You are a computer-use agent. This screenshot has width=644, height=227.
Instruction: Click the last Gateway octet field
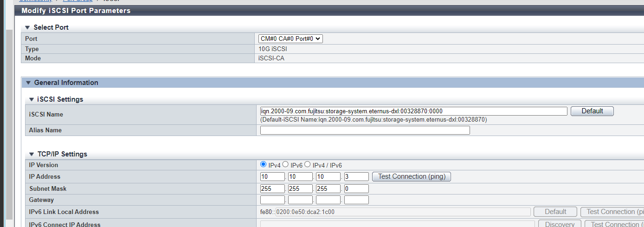click(x=356, y=200)
